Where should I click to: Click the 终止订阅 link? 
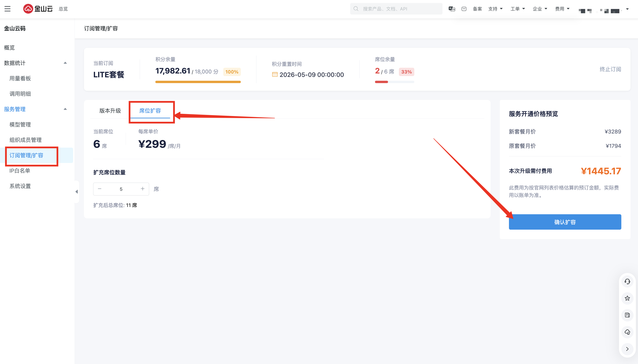point(610,69)
